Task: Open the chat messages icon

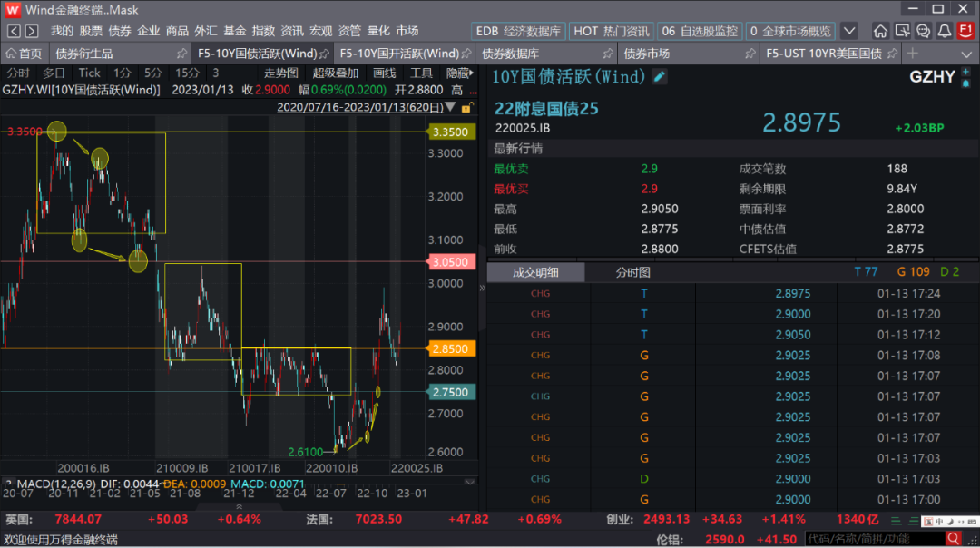Action: point(923,31)
